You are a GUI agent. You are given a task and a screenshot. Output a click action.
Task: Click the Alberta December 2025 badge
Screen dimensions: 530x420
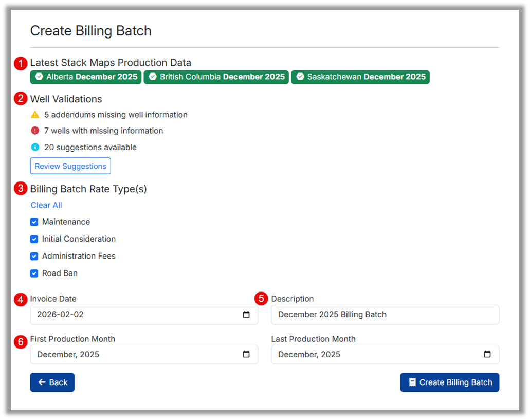tap(85, 77)
